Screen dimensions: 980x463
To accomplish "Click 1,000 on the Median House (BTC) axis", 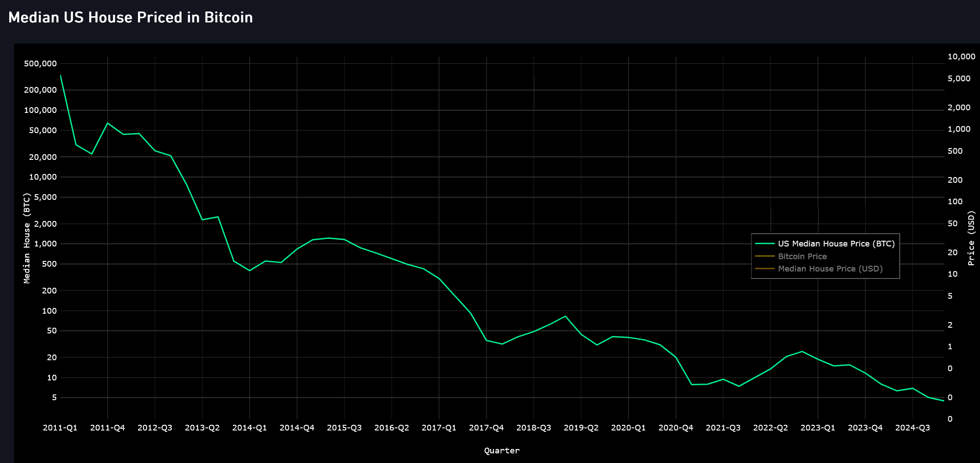I will (45, 244).
